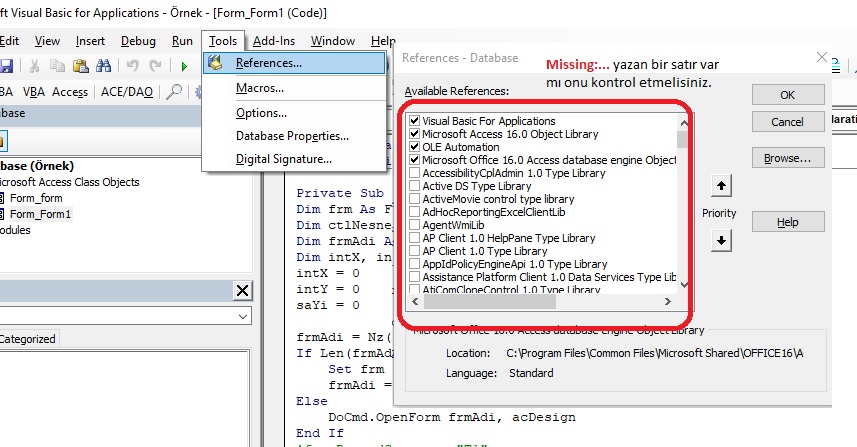This screenshot has height=447, width=857.
Task: Enable Active DS Type Library checkbox
Action: click(x=414, y=186)
